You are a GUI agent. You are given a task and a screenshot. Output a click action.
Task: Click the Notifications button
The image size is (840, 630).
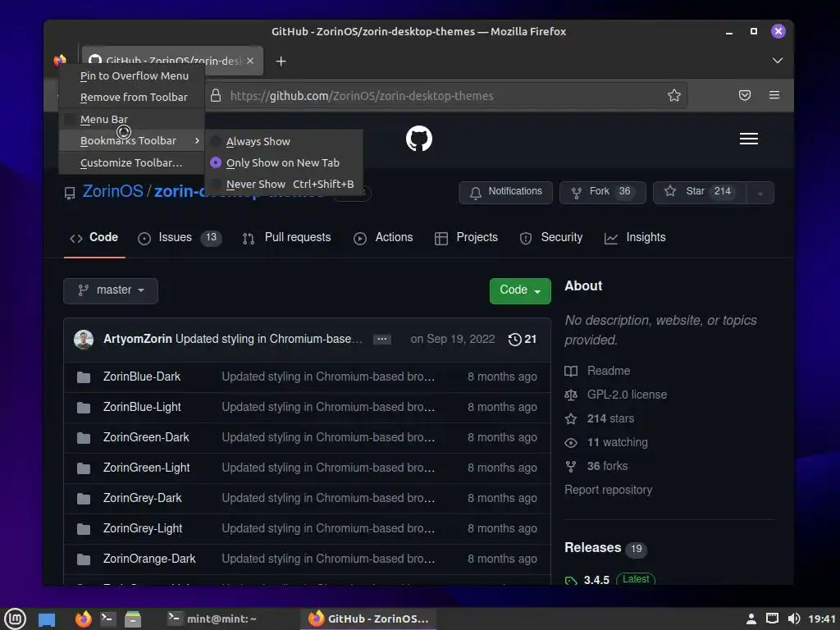[505, 192]
